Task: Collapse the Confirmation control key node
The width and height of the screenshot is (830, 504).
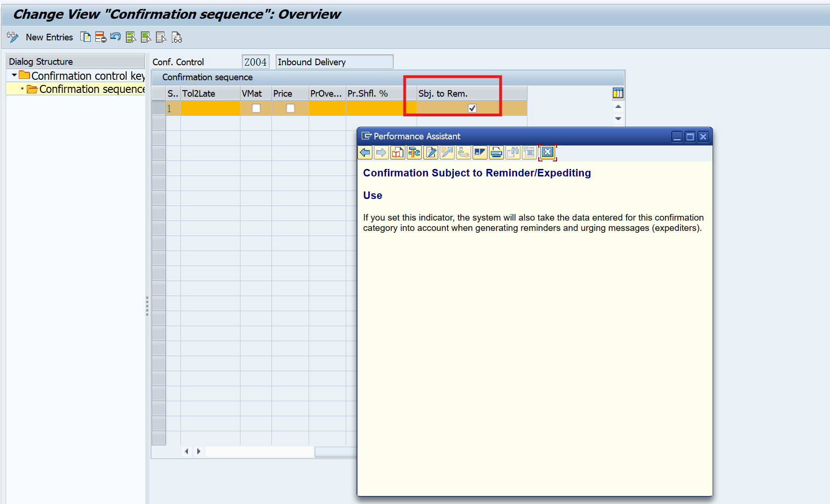Action: 14,75
